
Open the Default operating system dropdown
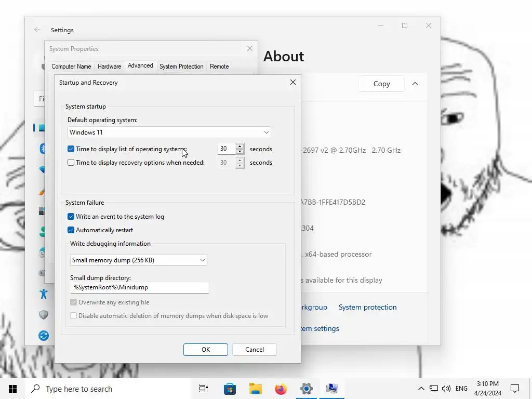coord(169,132)
